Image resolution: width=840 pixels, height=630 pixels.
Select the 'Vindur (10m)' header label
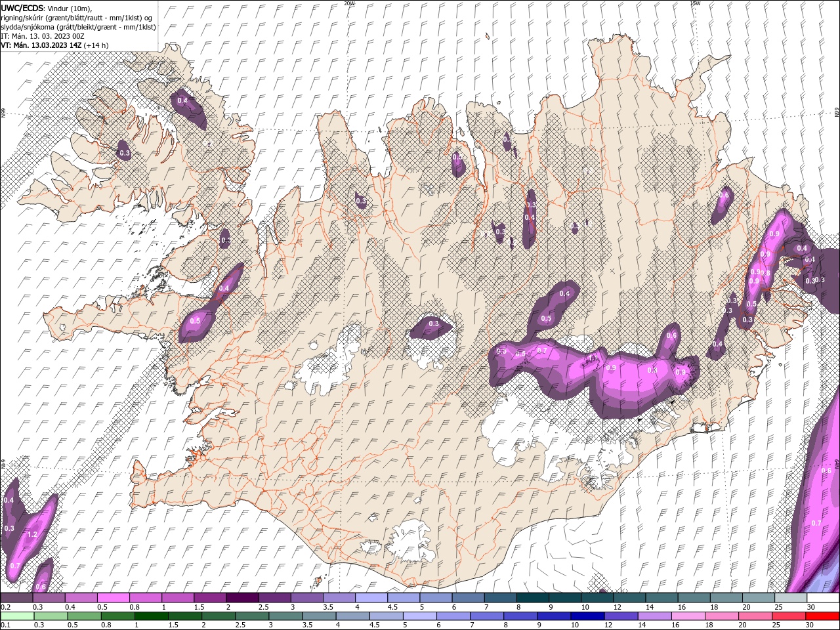70,8
